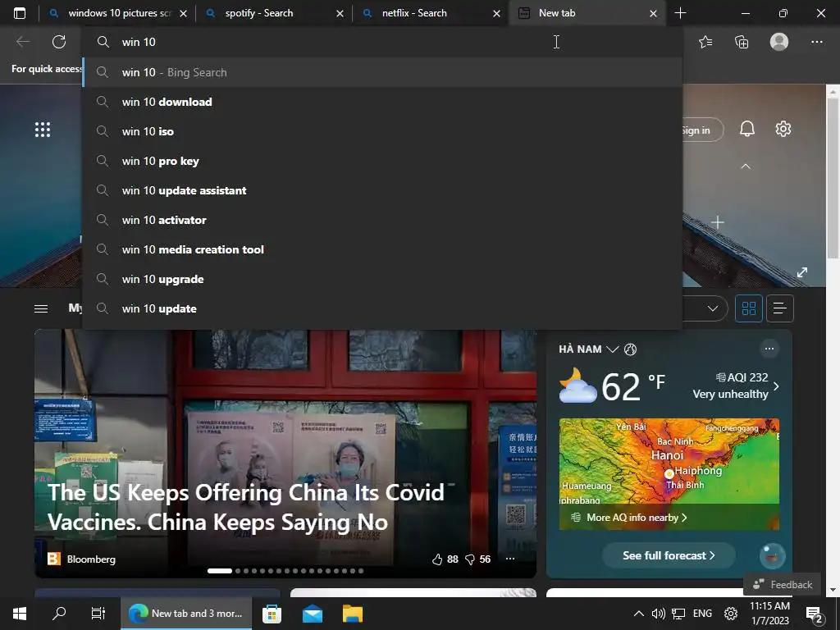Screen dimensions: 840x630
Task: Switch feed to grid view
Action: click(x=748, y=308)
